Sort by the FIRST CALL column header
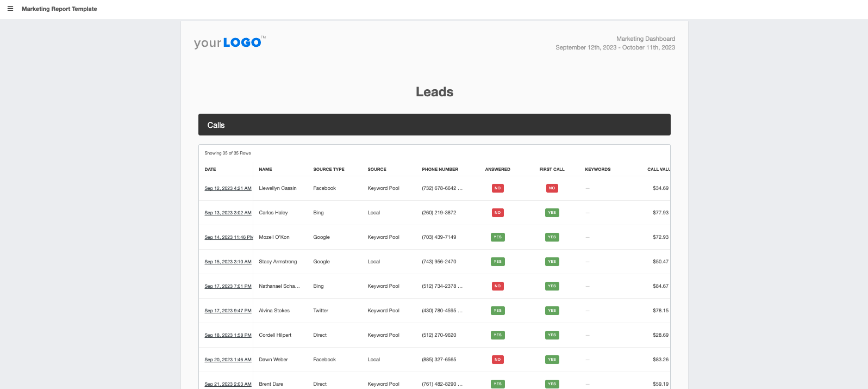 [552, 169]
